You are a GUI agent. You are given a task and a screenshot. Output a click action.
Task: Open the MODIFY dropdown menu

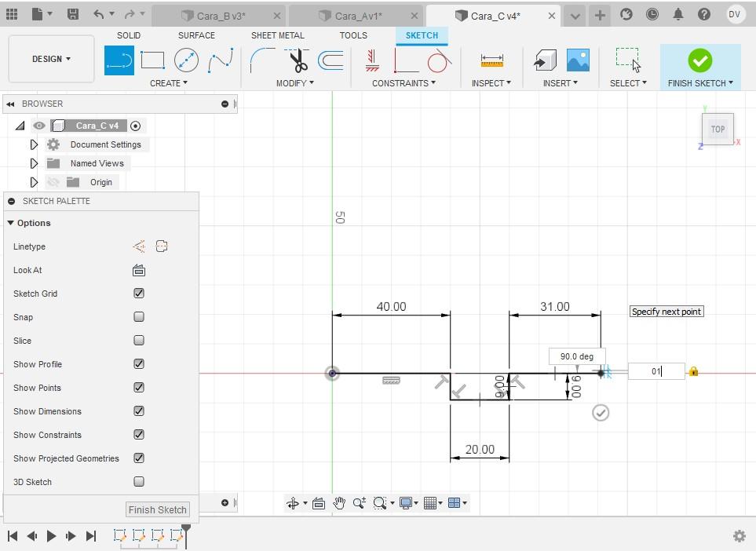coord(294,83)
